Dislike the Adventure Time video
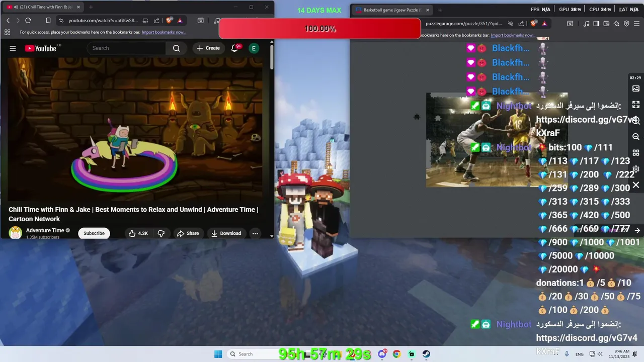The width and height of the screenshot is (644, 362). 161,233
